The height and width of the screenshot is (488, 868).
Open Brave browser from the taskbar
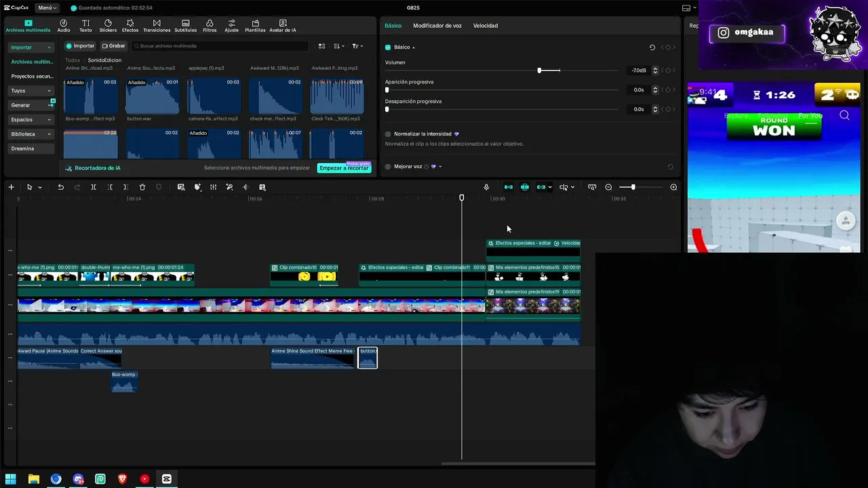122,479
